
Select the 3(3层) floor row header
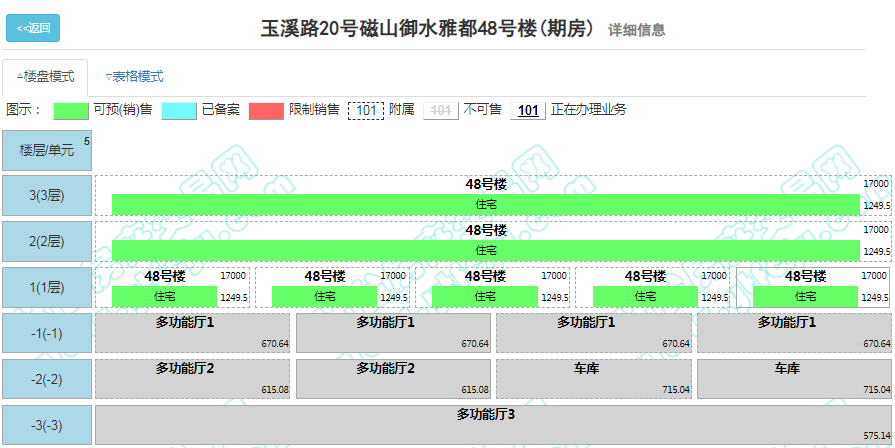(47, 196)
